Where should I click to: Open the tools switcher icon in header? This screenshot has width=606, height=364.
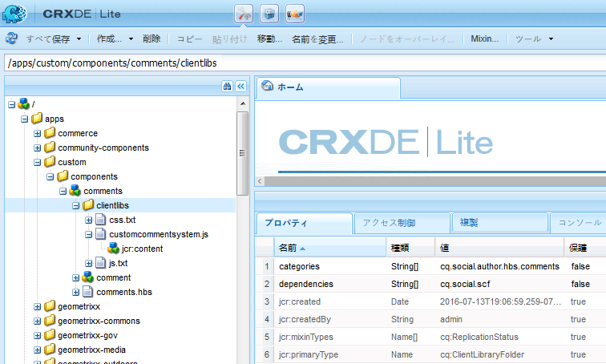coord(244,14)
